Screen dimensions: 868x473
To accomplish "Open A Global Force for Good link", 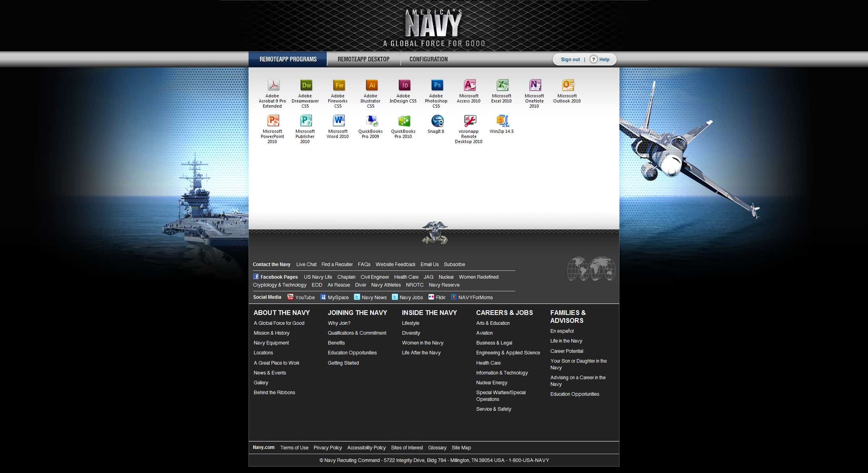I will point(279,323).
